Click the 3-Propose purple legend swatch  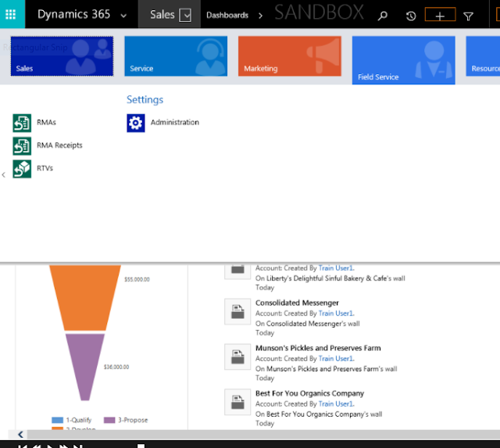109,420
